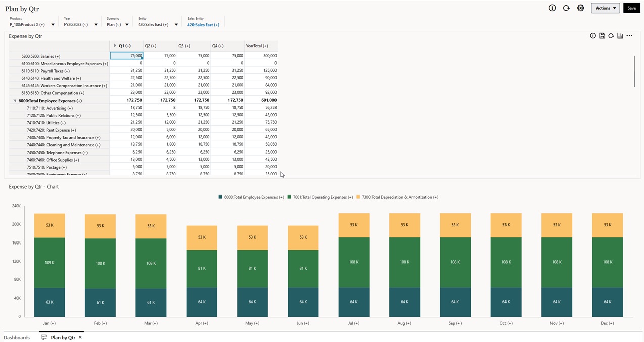This screenshot has height=342, width=644.
Task: Select 5800:Salaries row header
Action: [60, 56]
